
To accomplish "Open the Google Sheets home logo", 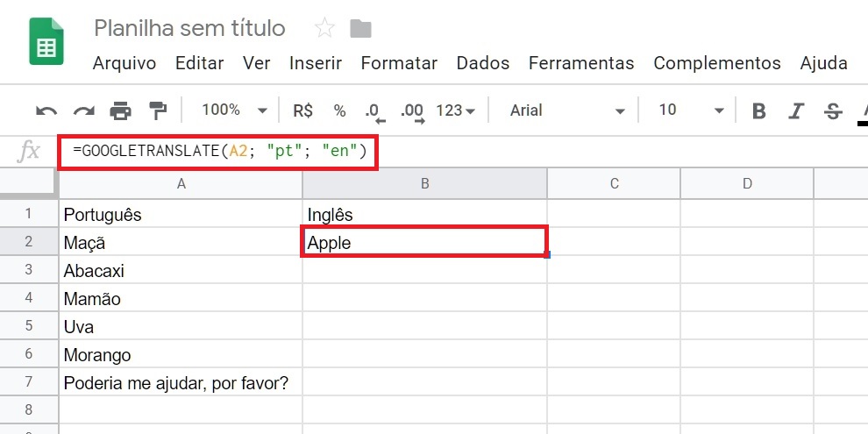I will 46,43.
